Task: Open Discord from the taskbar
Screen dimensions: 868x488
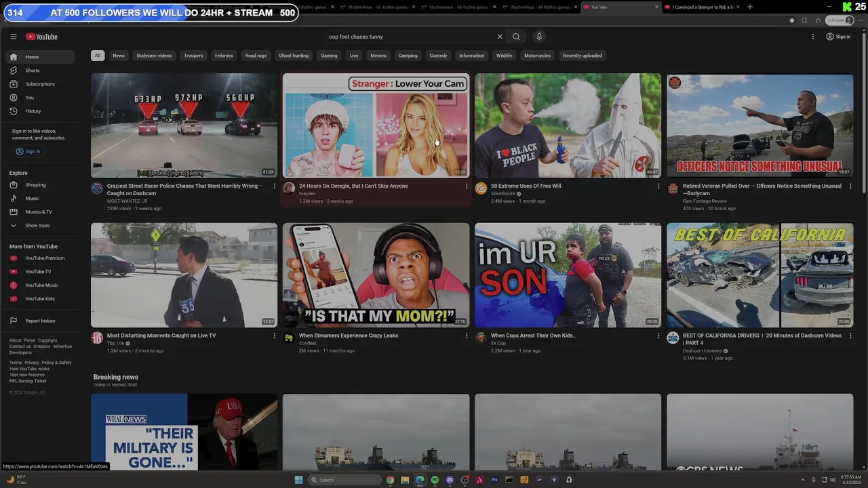Action: (450, 480)
